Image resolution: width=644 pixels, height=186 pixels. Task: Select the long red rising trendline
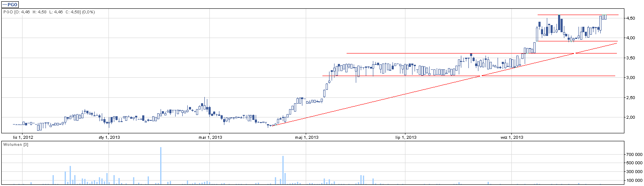coord(445,84)
